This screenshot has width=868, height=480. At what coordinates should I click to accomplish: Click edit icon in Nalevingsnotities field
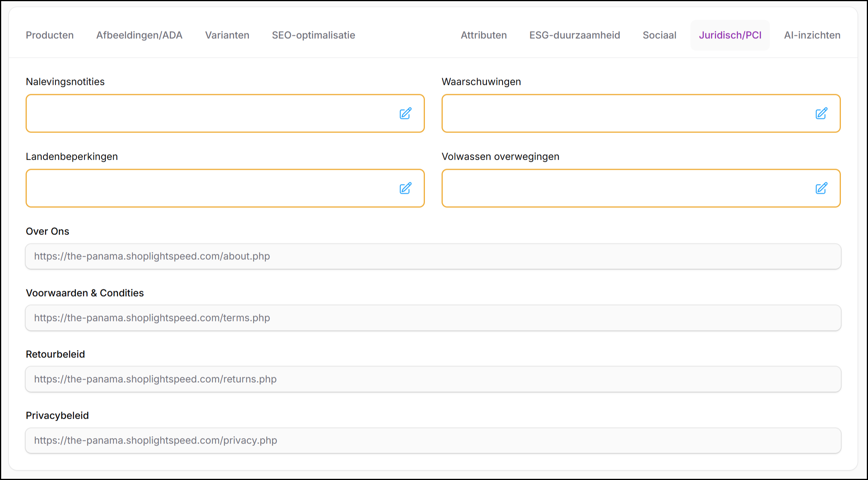(406, 114)
